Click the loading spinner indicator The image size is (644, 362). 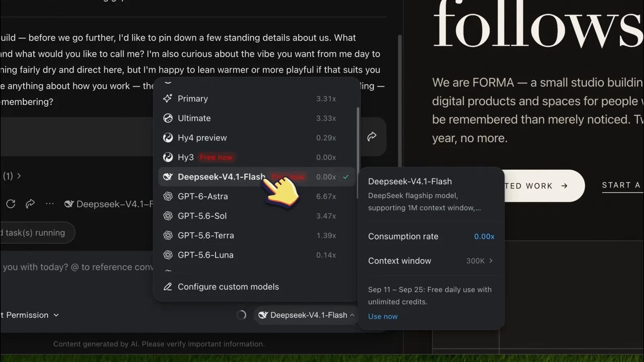242,315
